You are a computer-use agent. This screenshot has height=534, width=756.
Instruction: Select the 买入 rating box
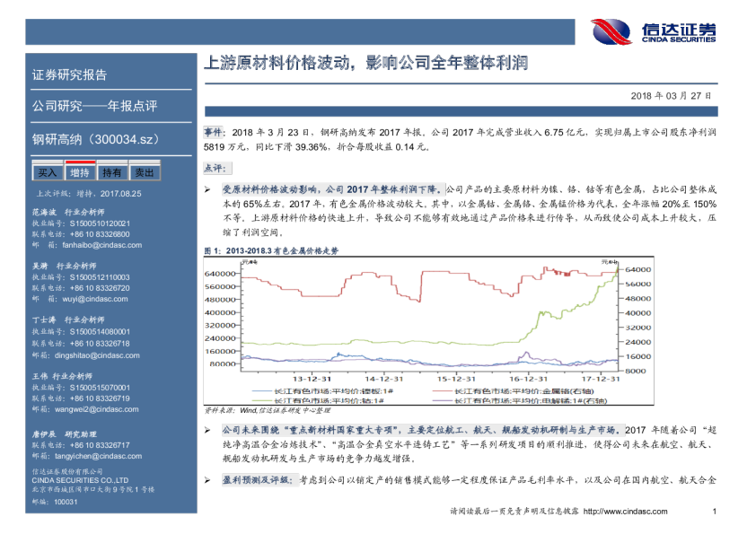[x=48, y=172]
